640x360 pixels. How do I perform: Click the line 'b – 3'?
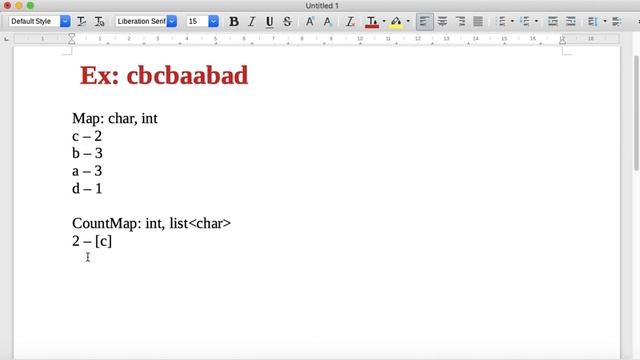coord(87,154)
